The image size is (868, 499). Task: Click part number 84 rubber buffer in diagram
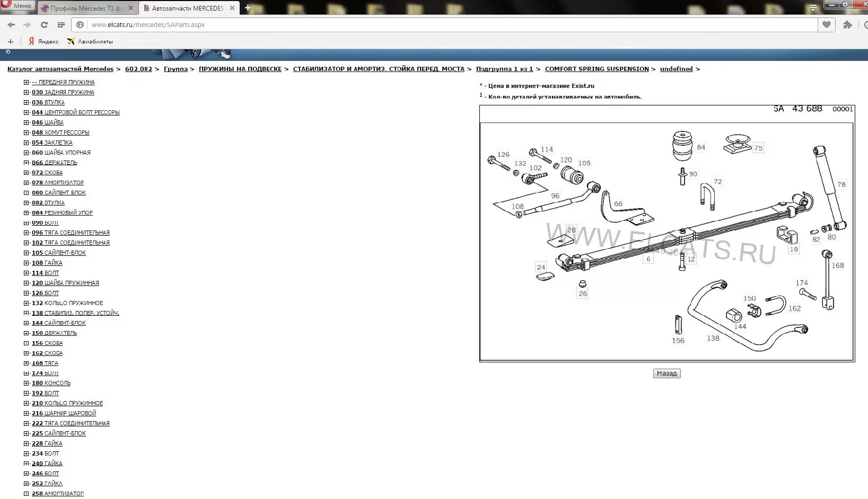click(701, 147)
